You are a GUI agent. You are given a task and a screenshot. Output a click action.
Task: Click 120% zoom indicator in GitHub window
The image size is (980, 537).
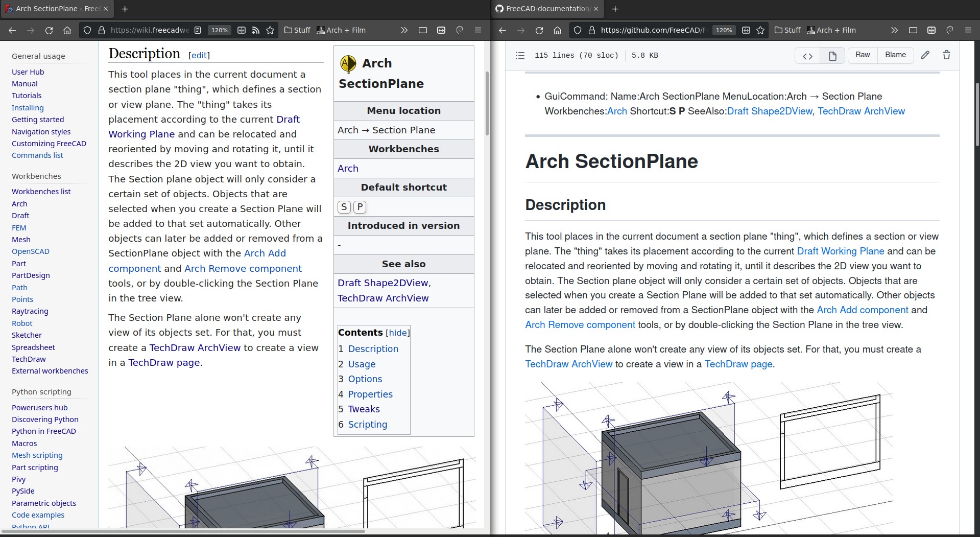pyautogui.click(x=724, y=30)
